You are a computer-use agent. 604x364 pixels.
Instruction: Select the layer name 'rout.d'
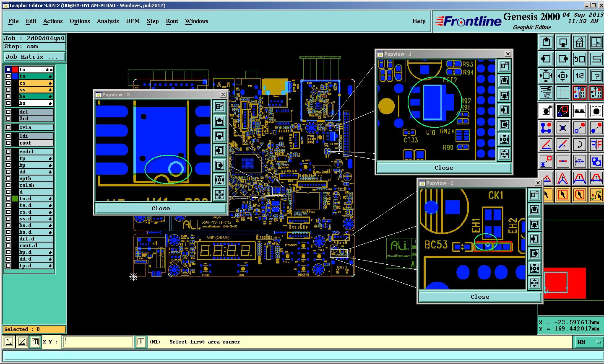(x=36, y=245)
